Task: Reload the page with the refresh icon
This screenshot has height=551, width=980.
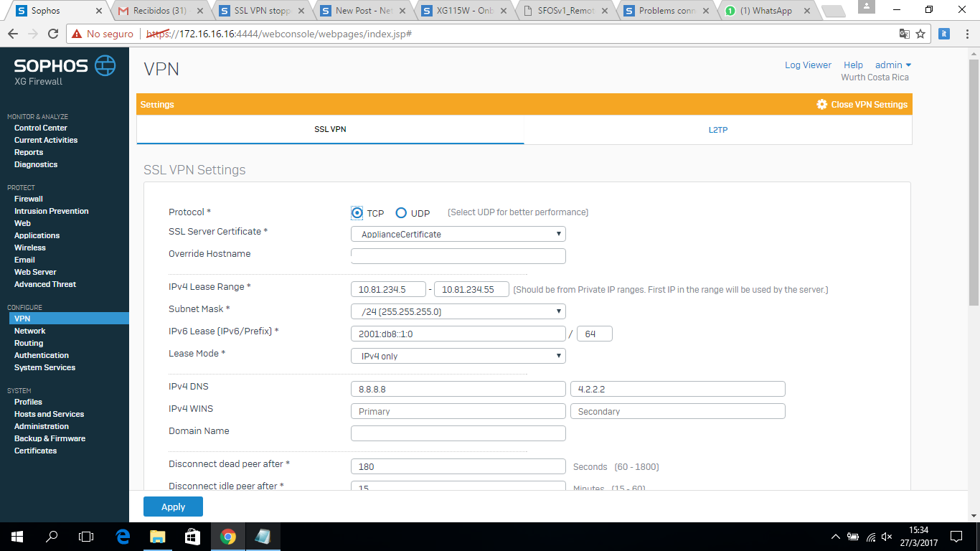Action: [53, 34]
